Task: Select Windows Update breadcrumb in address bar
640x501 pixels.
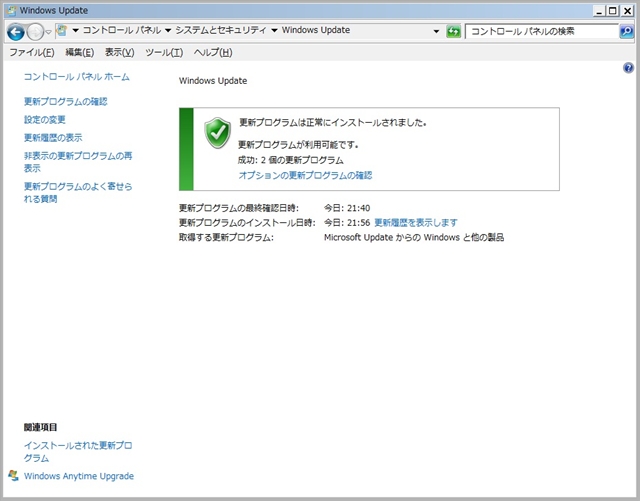Action: pyautogui.click(x=316, y=30)
